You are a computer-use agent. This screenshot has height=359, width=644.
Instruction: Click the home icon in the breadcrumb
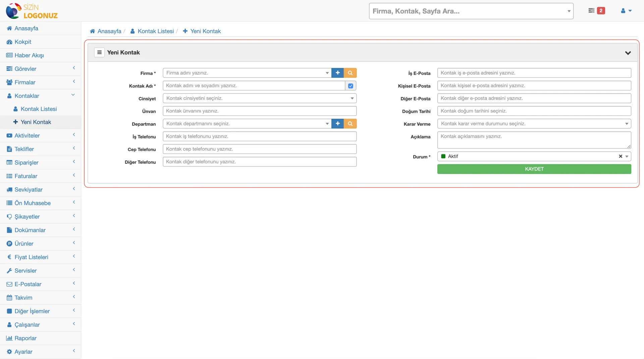93,31
